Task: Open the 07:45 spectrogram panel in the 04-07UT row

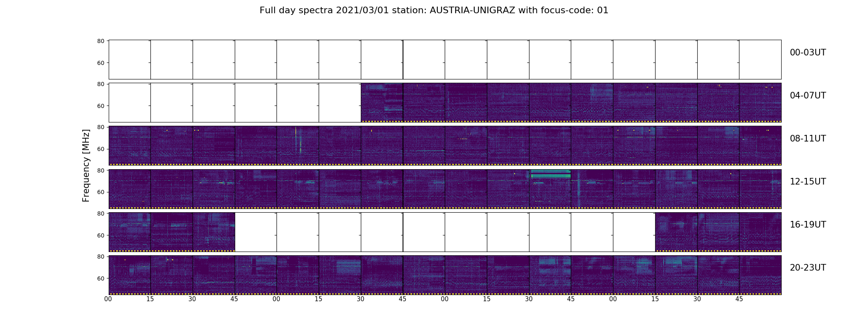Action: 760,103
